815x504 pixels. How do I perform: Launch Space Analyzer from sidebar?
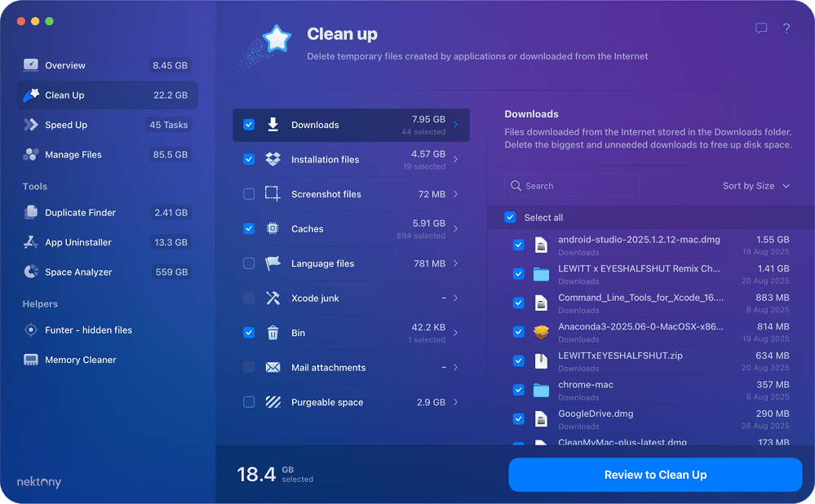[x=108, y=272]
